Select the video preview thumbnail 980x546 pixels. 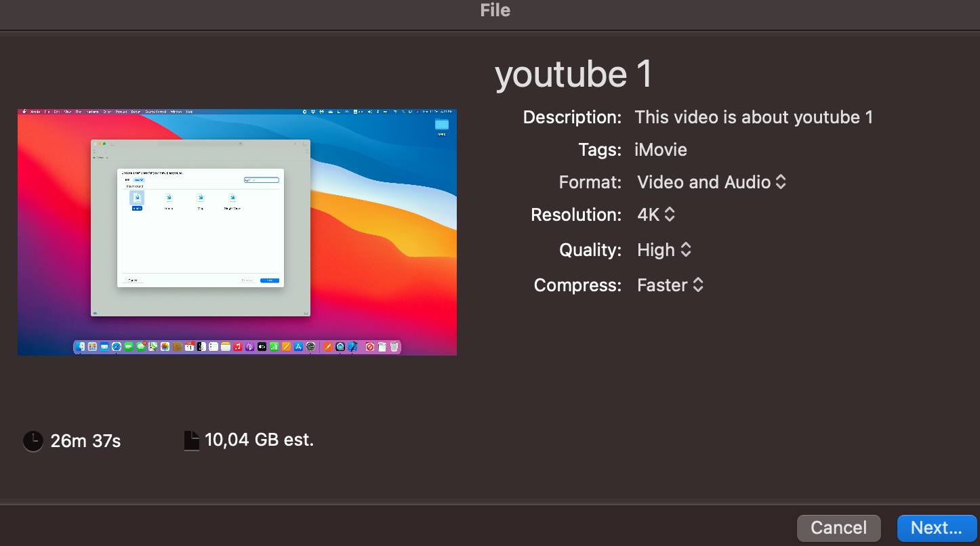(237, 232)
